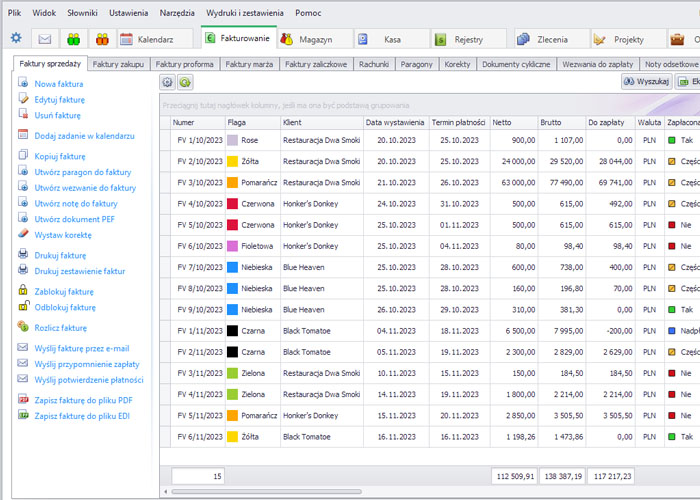700x500 pixels.
Task: Click the coins icon beside Rozlicz fakturę
Action: 25,327
